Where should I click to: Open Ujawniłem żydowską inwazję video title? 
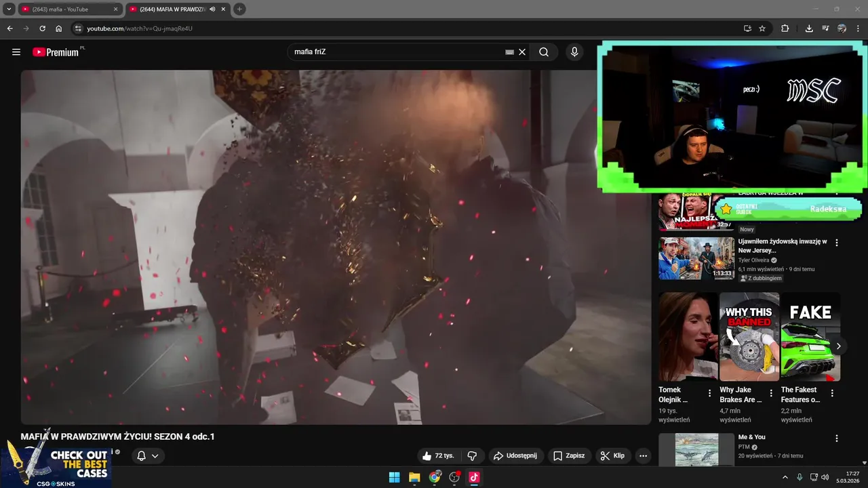coord(782,246)
